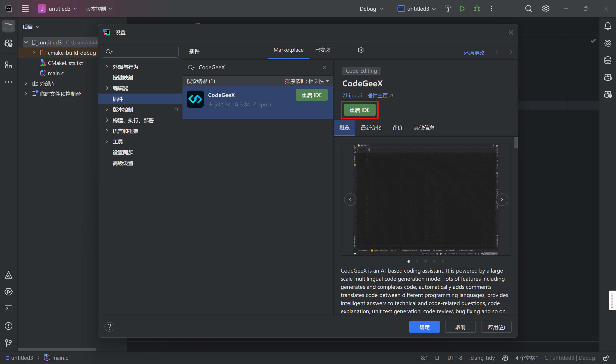Expand 外部库 tree node
Viewport: 616px width, 364px height.
26,83
